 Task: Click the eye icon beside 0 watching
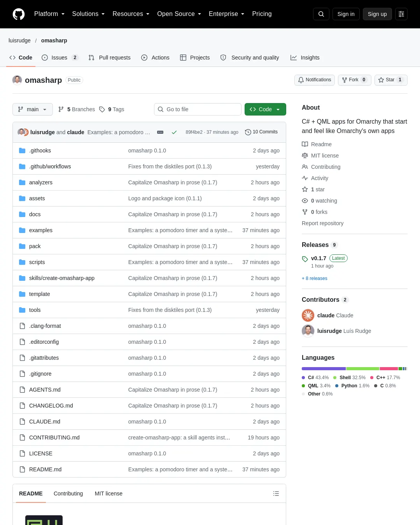tap(305, 201)
